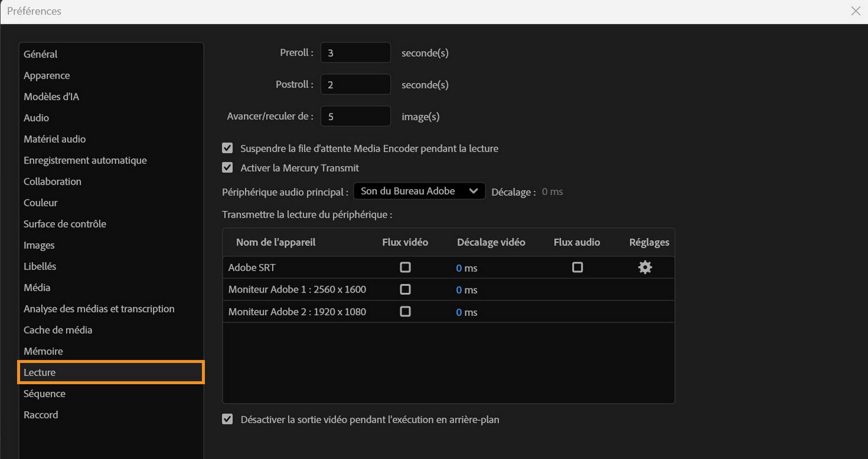Click Adobe SRT décalage vidéo value
This screenshot has width=868, height=459.
click(x=459, y=268)
